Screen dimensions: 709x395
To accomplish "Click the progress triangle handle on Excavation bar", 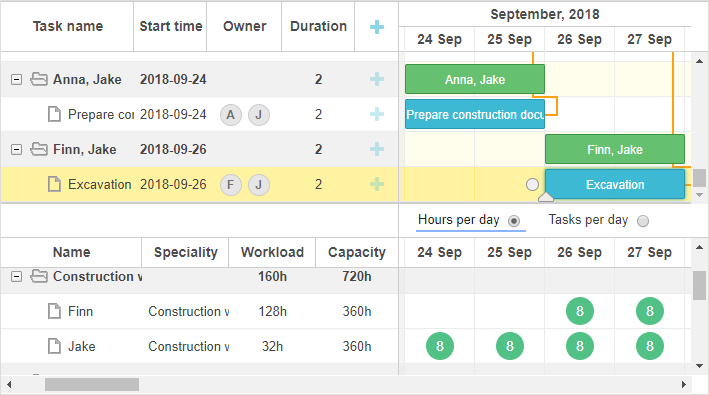I will pos(546,197).
